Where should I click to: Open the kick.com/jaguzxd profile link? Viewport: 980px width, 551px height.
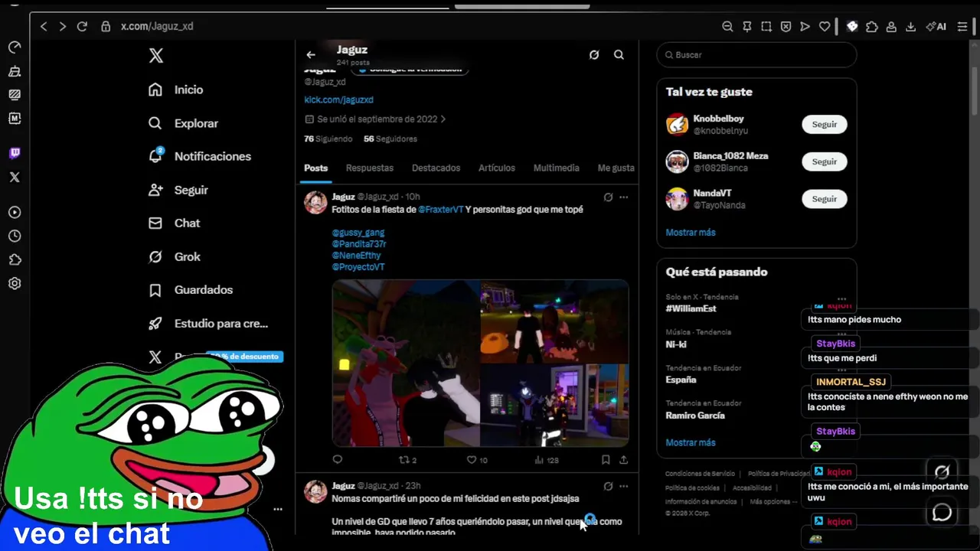pyautogui.click(x=338, y=99)
